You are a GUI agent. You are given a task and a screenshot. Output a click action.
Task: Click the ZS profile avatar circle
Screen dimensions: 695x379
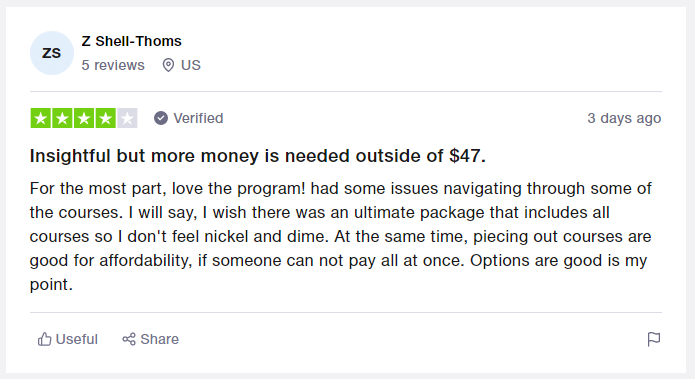(52, 53)
